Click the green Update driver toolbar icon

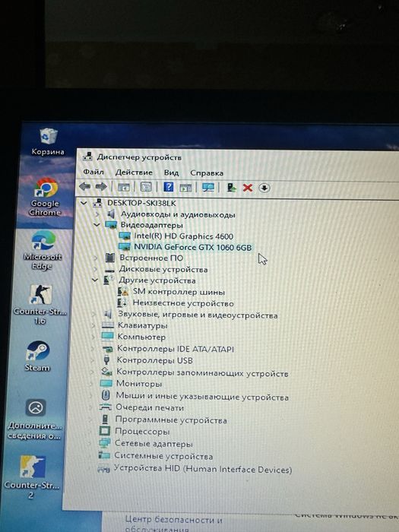[x=231, y=187]
